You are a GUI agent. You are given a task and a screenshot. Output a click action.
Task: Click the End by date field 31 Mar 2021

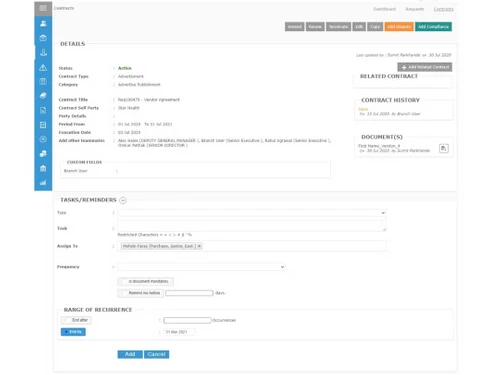179,332
